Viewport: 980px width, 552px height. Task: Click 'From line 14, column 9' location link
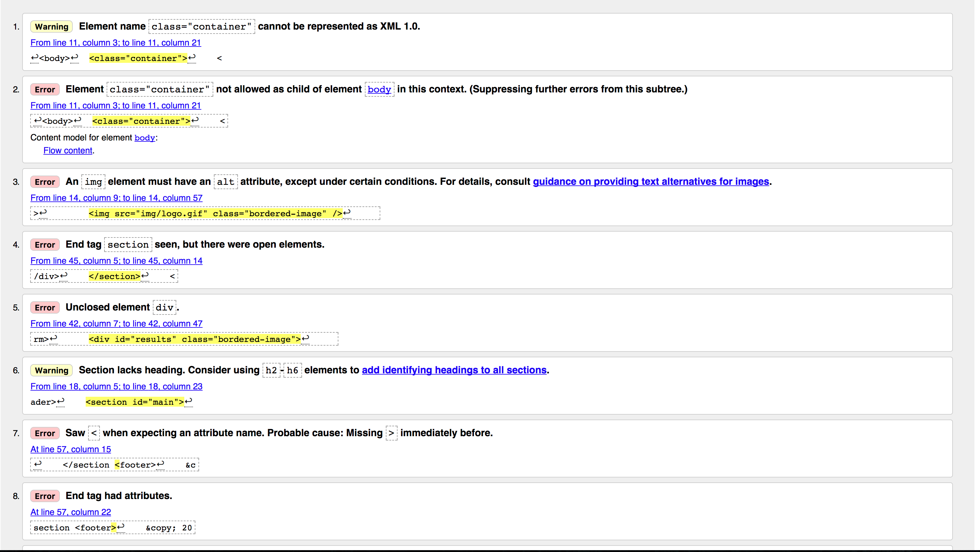(x=116, y=198)
